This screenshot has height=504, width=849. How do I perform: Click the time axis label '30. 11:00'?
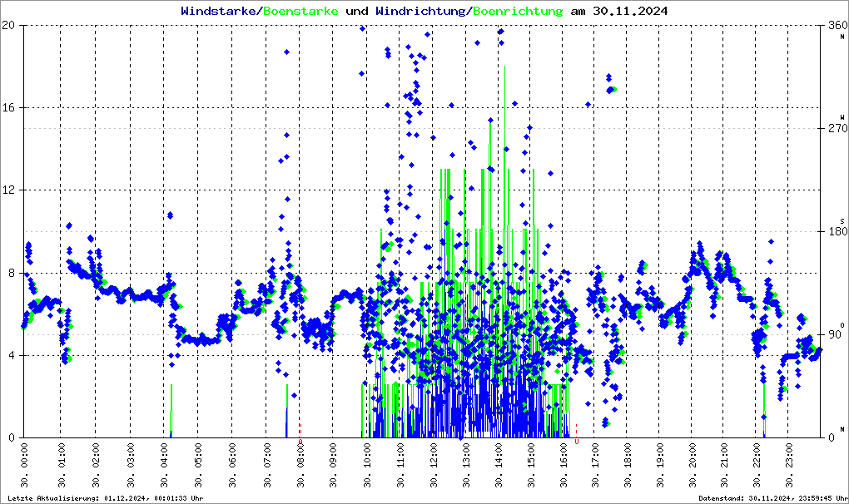click(400, 466)
